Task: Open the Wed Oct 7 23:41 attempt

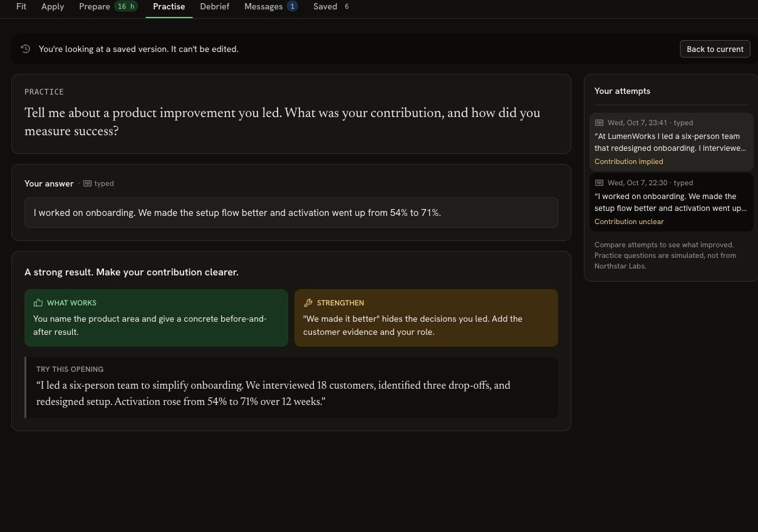Action: click(671, 142)
